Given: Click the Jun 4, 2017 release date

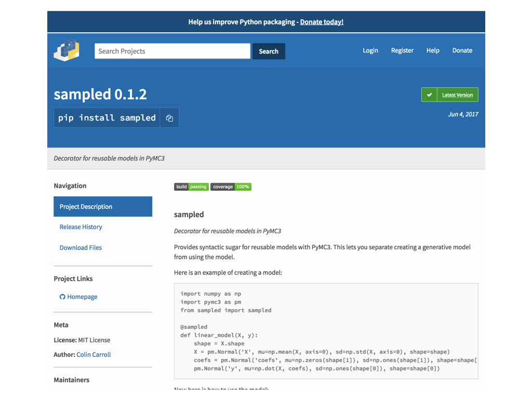Looking at the screenshot, I should (x=463, y=114).
